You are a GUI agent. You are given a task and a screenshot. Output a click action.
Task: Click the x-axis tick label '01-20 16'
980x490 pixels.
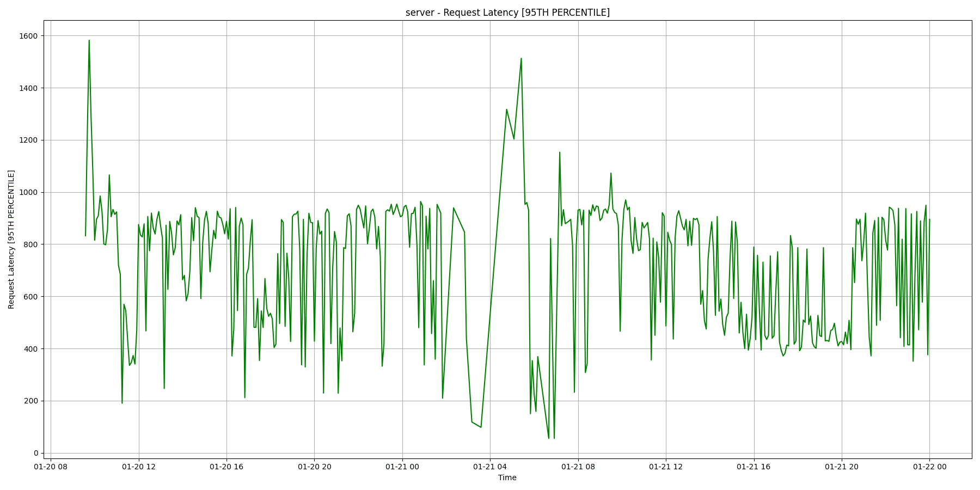click(226, 467)
